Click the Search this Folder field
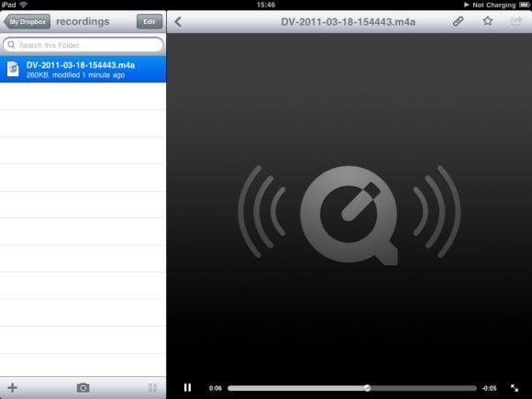Image resolution: width=532 pixels, height=399 pixels. 83,45
